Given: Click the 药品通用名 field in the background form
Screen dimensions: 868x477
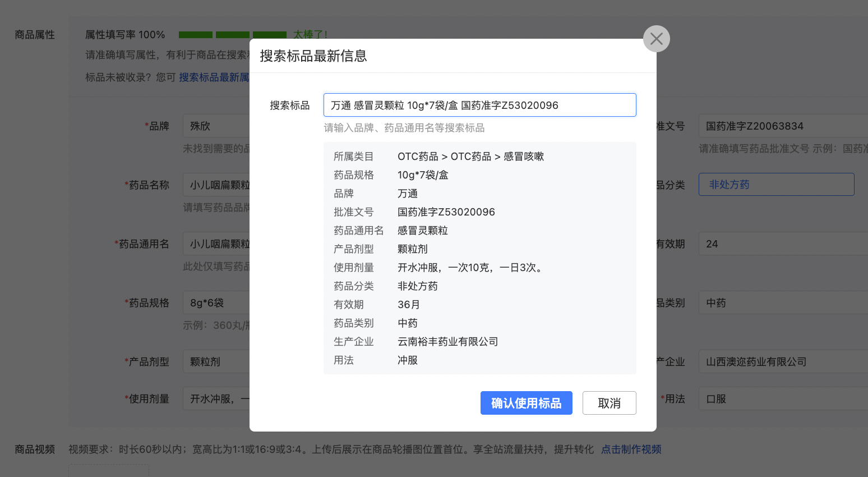Looking at the screenshot, I should click(x=216, y=244).
